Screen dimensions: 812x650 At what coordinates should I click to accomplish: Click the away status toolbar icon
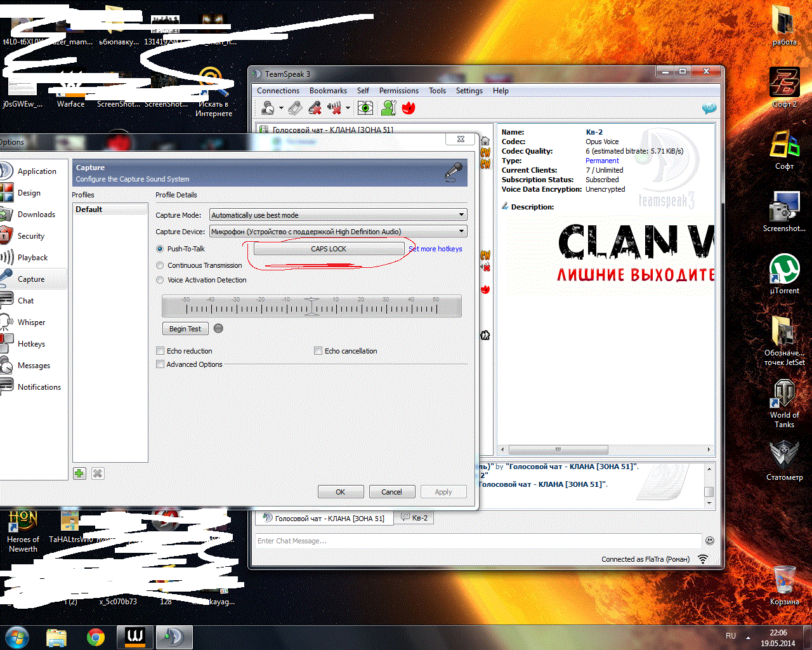click(x=268, y=108)
